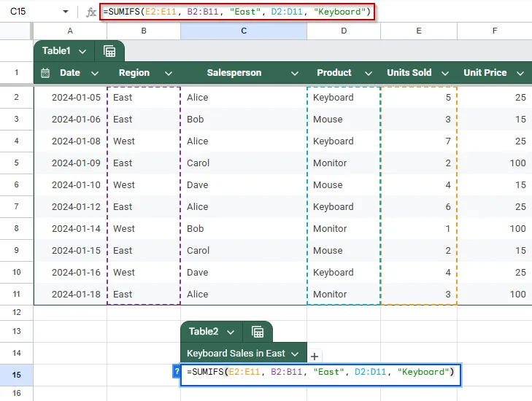Screen dimensions: 532x401
Task: Click Unit Price cell 15 in row 9
Action: click(x=495, y=251)
